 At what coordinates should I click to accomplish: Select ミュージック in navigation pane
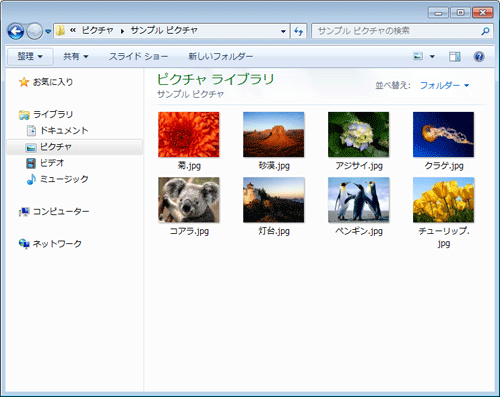pyautogui.click(x=64, y=179)
